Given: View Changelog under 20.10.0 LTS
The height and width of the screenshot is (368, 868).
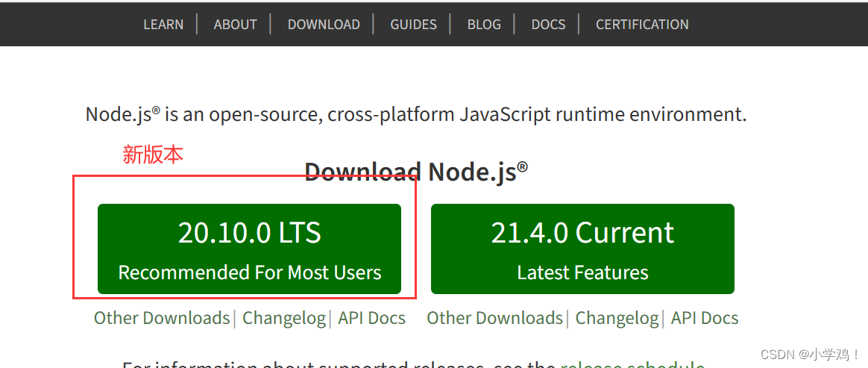Looking at the screenshot, I should point(284,318).
